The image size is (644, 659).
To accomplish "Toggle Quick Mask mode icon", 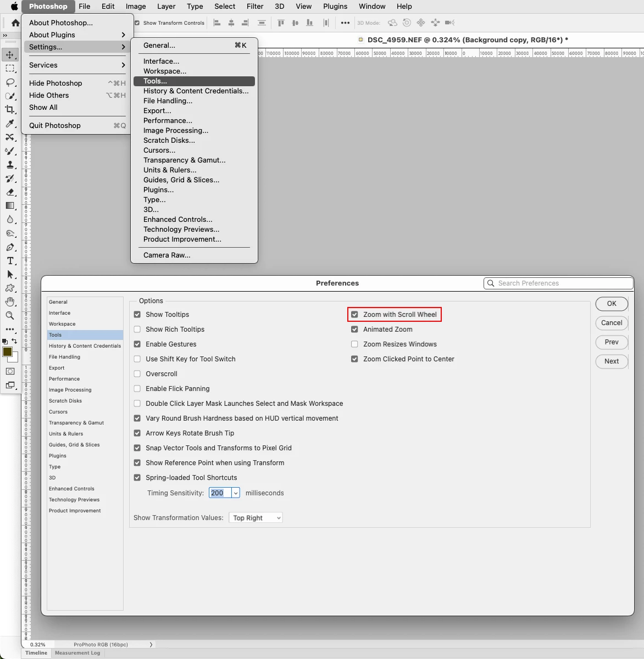I will click(10, 371).
